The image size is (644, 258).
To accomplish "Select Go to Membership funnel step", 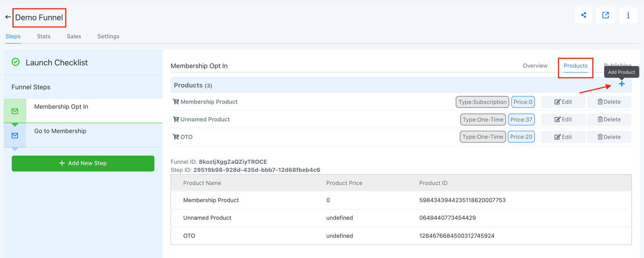I will (60, 131).
